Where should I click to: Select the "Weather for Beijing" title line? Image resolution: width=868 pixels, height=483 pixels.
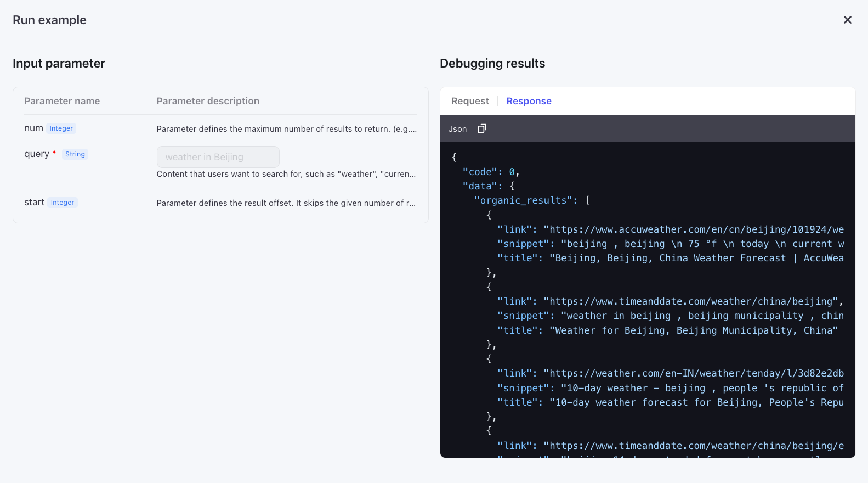coord(667,330)
